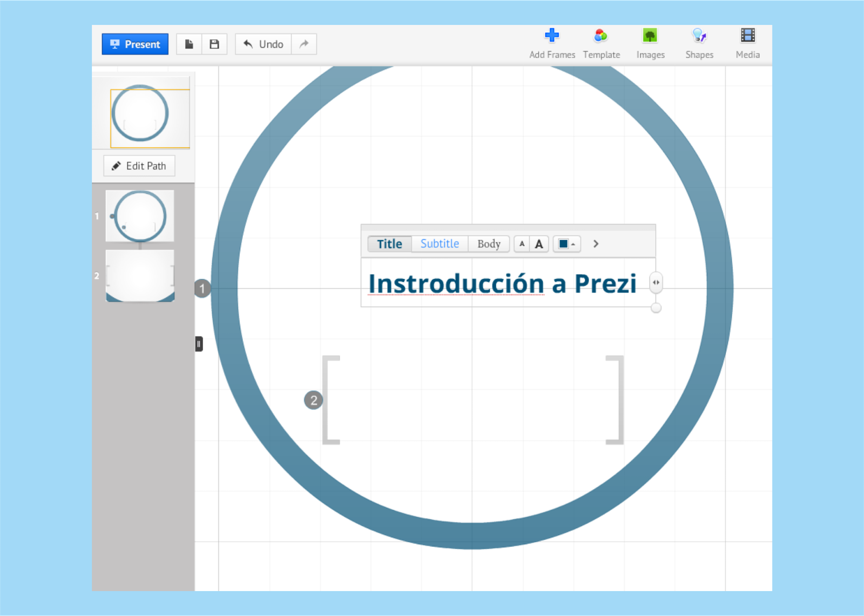Click the Edit Path button

(139, 166)
